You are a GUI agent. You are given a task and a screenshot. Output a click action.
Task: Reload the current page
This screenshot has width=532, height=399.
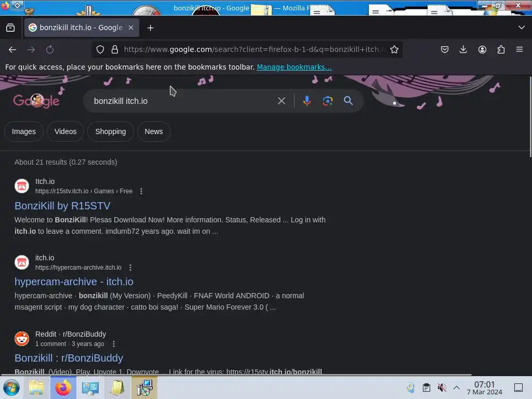point(50,49)
